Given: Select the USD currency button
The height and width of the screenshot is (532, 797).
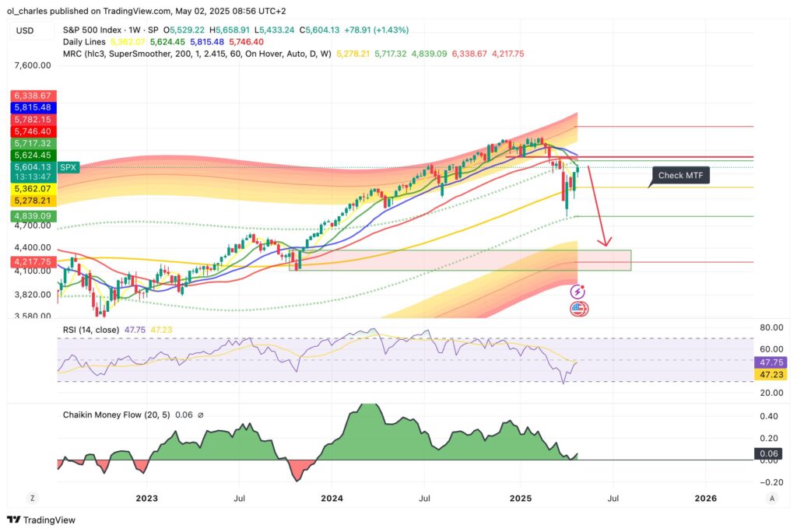Looking at the screenshot, I should pyautogui.click(x=24, y=29).
